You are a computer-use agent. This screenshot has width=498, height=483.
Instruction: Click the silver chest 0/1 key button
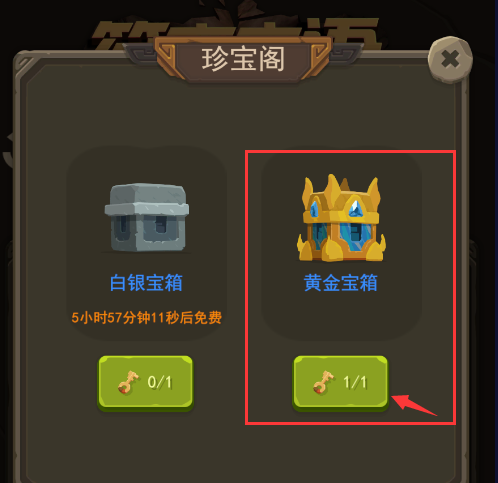[145, 383]
